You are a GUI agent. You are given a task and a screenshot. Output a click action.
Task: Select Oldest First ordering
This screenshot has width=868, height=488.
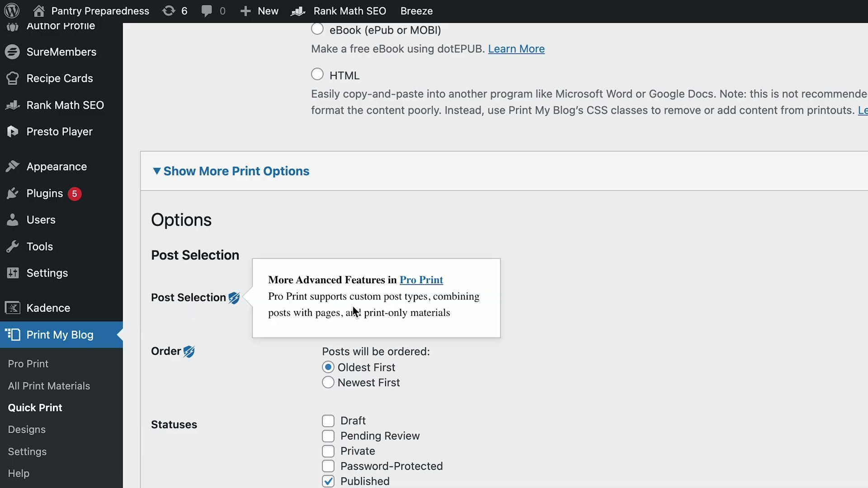(328, 367)
